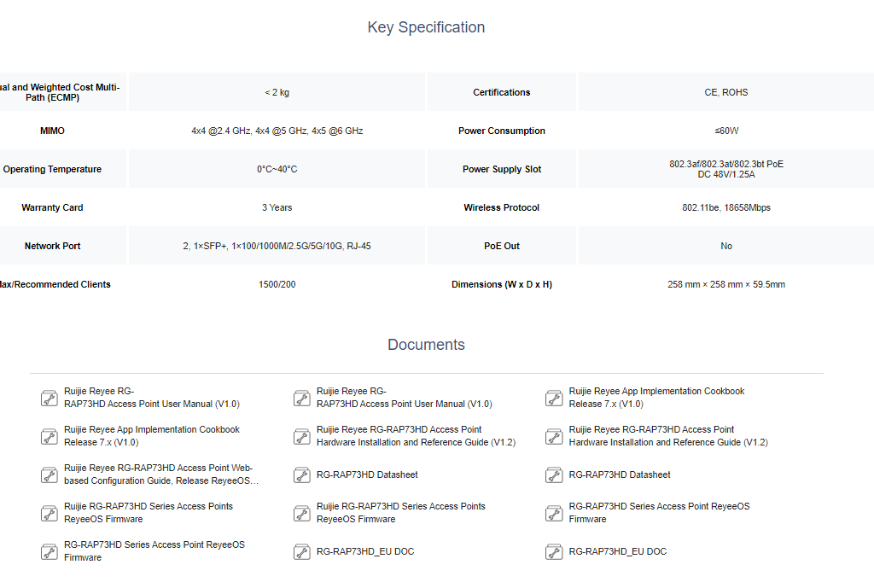Click icon beside middle-column Hardware Installation Guide
The height and width of the screenshot is (588, 874).
(x=302, y=437)
